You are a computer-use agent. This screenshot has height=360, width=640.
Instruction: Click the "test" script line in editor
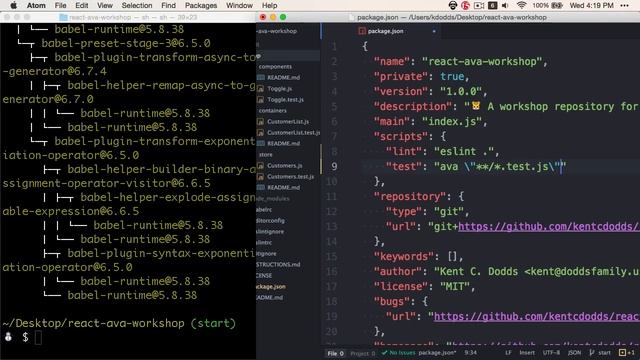tap(476, 167)
